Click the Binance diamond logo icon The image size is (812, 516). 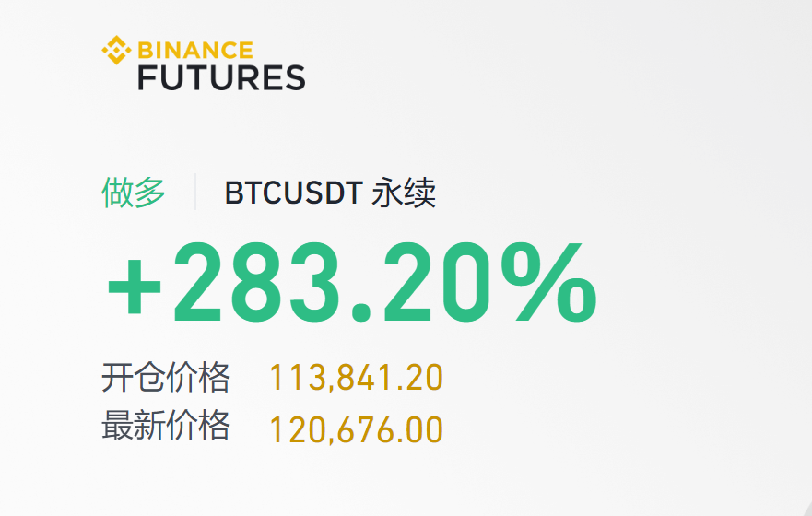coord(116,50)
